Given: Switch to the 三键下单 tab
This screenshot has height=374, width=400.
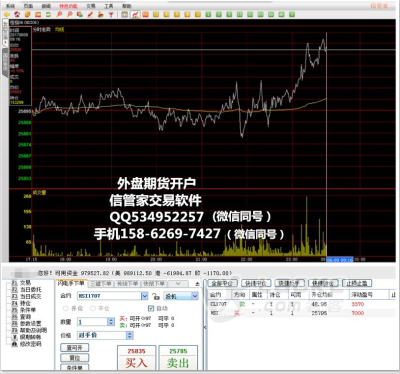Looking at the screenshot, I should coord(101,284).
